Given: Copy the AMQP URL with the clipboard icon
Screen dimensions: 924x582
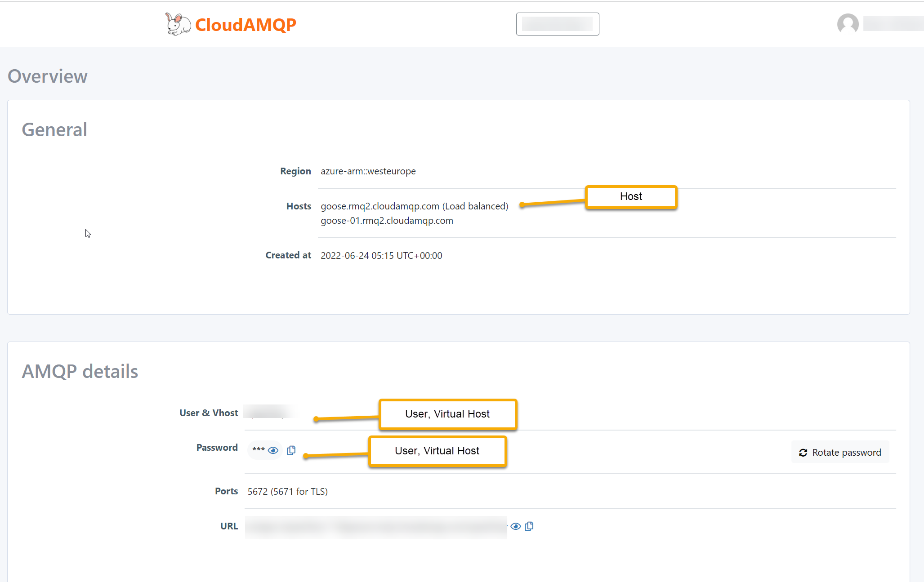Looking at the screenshot, I should [x=529, y=526].
